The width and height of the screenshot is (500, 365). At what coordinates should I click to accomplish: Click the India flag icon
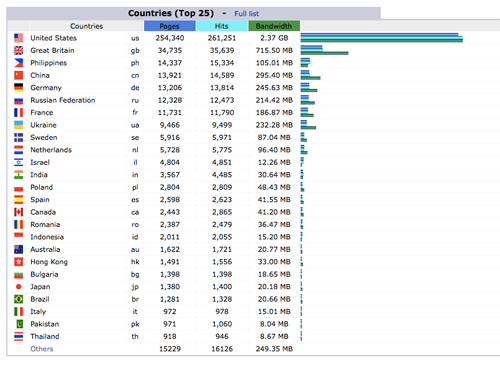tap(19, 175)
